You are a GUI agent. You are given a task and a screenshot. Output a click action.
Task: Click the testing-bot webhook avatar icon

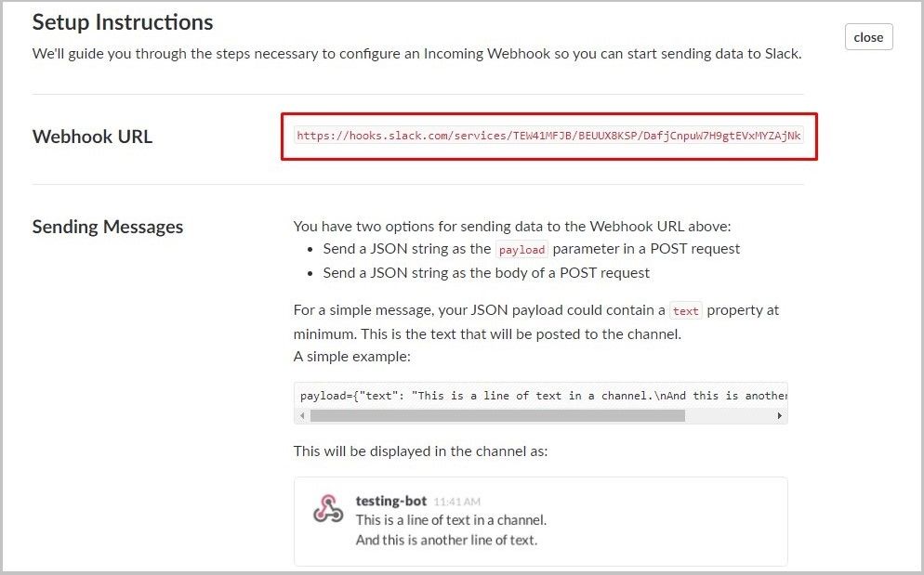pyautogui.click(x=328, y=508)
